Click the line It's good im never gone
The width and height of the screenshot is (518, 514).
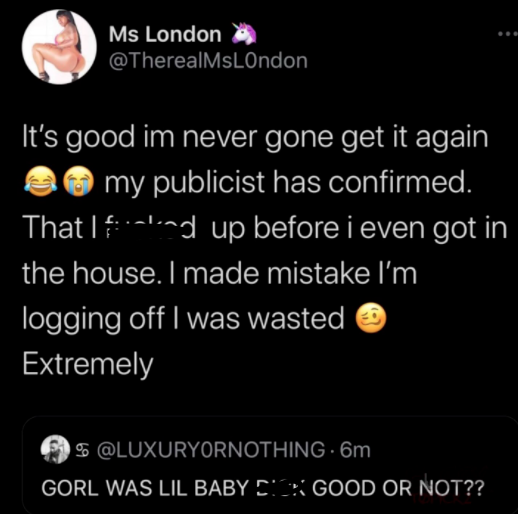pos(255,137)
